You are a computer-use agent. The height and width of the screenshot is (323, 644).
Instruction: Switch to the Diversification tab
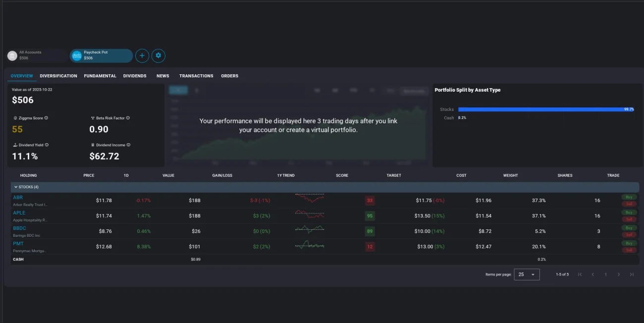pyautogui.click(x=58, y=76)
